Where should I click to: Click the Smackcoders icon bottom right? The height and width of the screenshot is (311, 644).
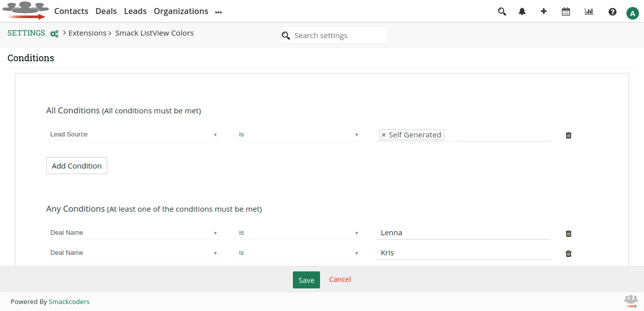point(630,300)
